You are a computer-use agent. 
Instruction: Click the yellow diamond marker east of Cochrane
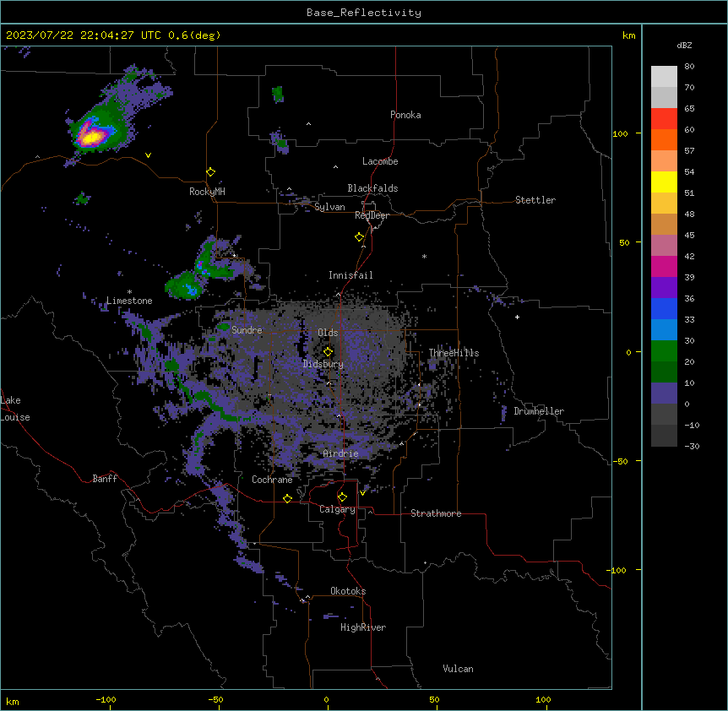coord(287,498)
